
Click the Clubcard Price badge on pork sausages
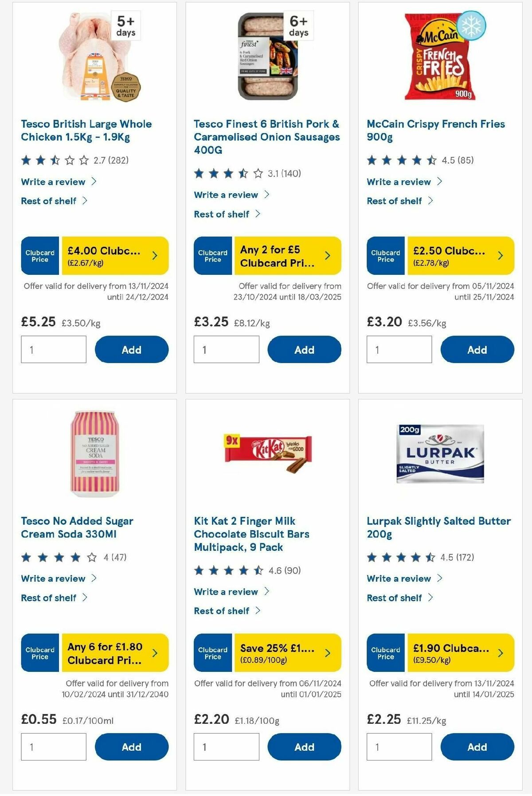click(212, 256)
